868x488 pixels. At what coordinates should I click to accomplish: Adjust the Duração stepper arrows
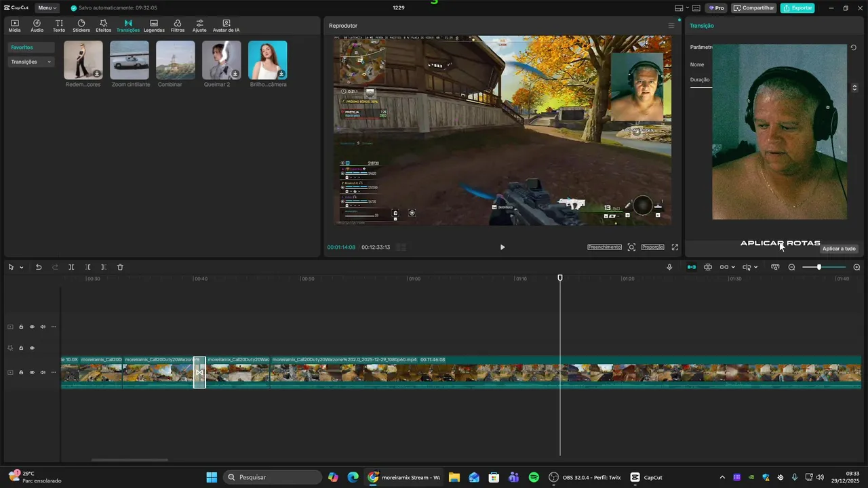[854, 88]
